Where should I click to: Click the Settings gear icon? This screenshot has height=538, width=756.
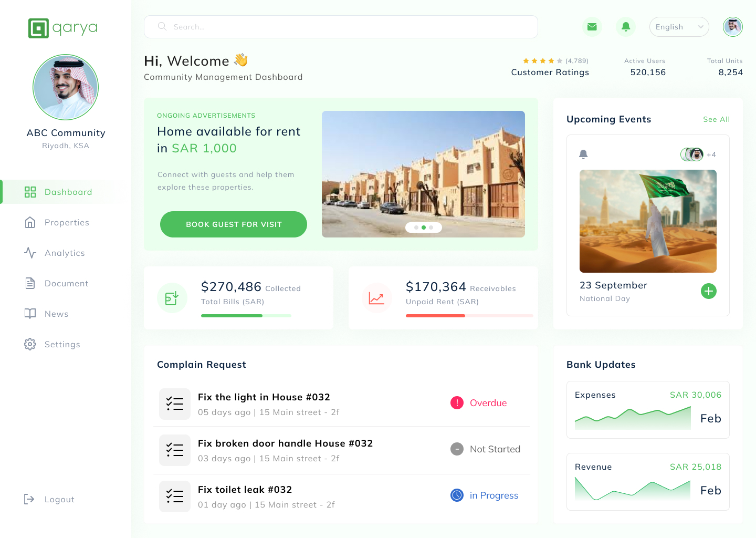(30, 345)
